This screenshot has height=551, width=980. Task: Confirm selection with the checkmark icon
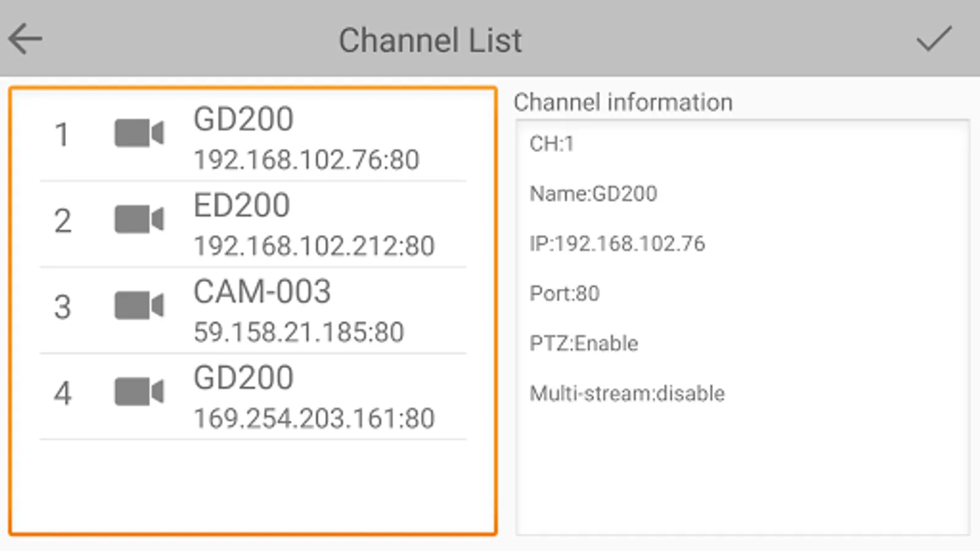point(933,39)
